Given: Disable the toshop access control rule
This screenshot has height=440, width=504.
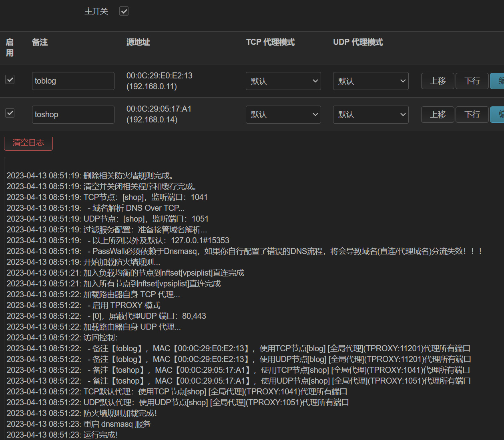Looking at the screenshot, I should (x=10, y=113).
